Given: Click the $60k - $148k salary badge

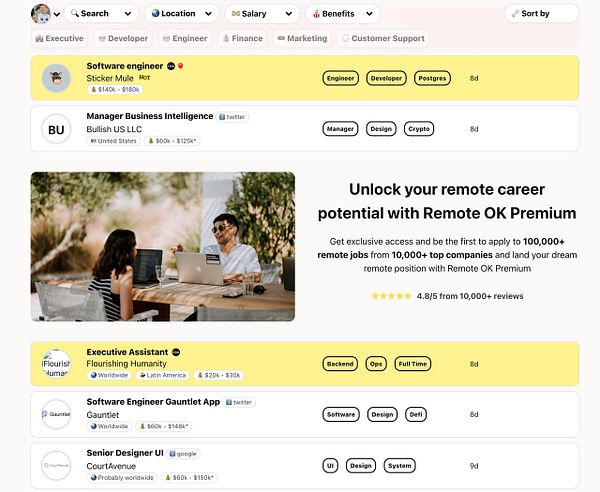Looking at the screenshot, I should click(164, 426).
